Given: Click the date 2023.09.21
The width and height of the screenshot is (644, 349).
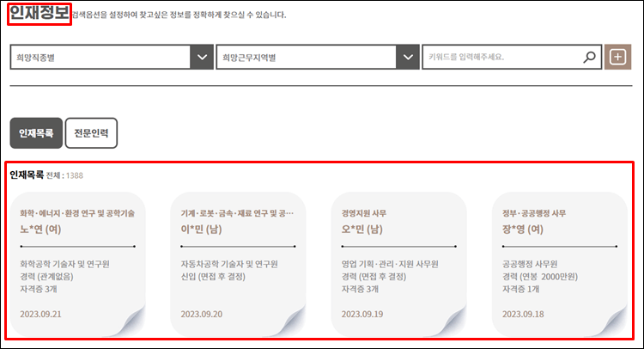Looking at the screenshot, I should coord(40,314).
